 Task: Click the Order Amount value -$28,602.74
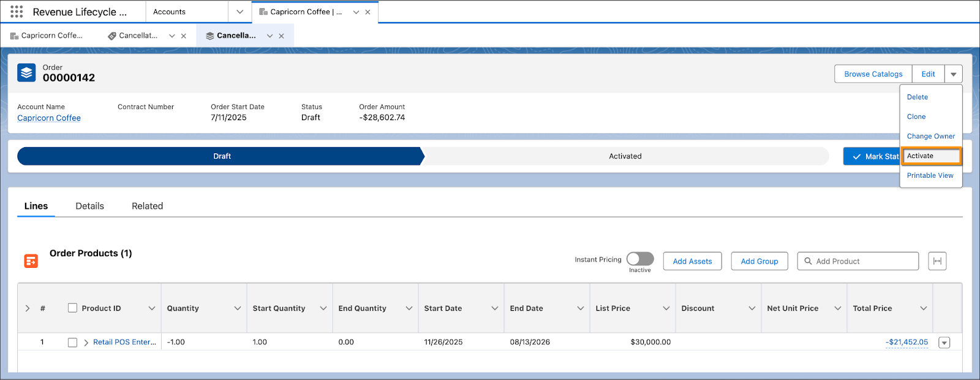382,118
